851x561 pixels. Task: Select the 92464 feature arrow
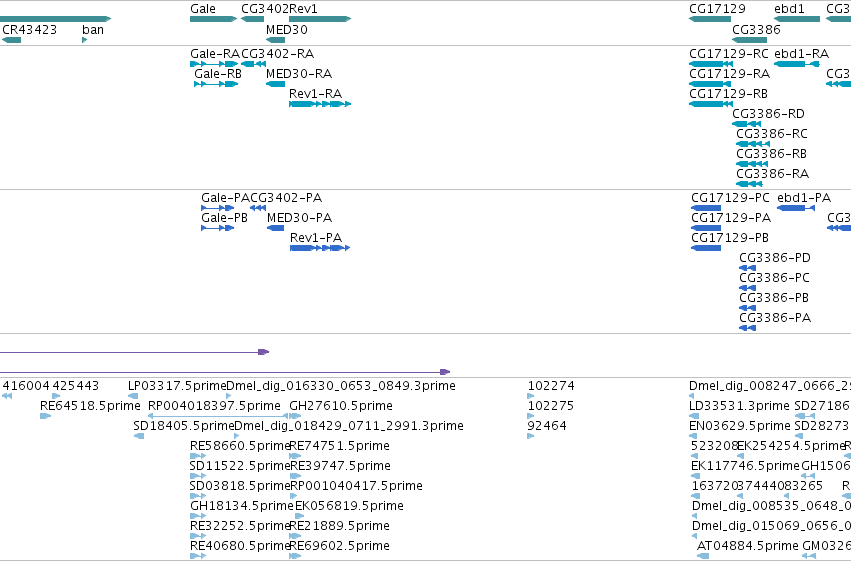[531, 437]
